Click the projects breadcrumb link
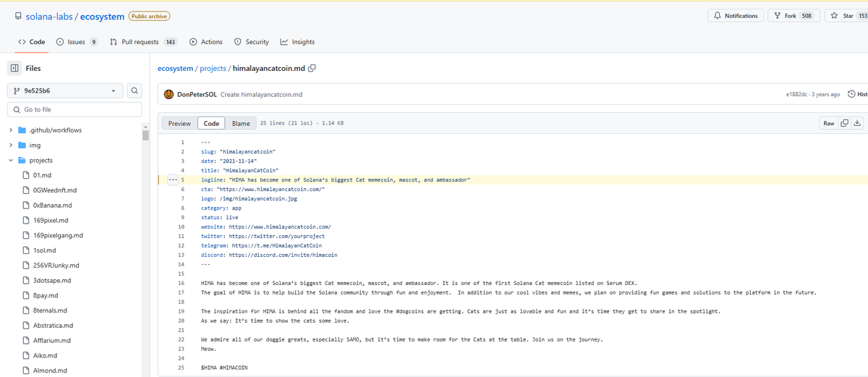 pyautogui.click(x=213, y=68)
